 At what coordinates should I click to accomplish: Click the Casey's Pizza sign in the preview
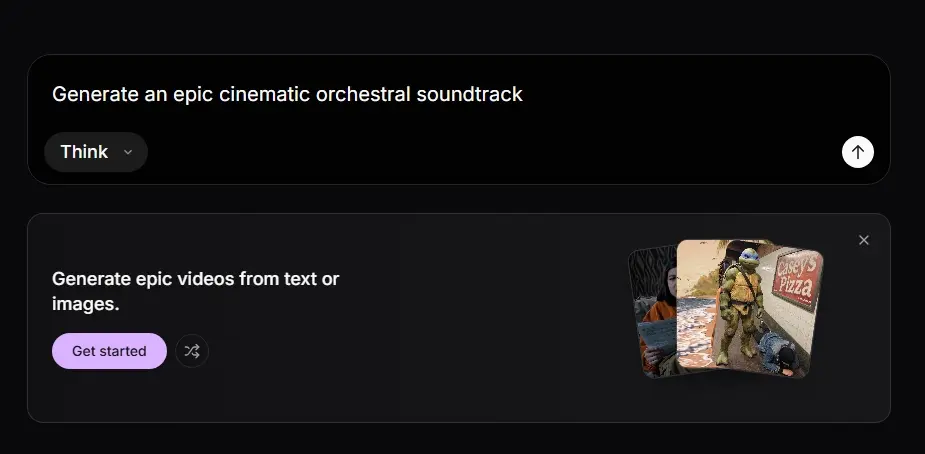[x=797, y=273]
